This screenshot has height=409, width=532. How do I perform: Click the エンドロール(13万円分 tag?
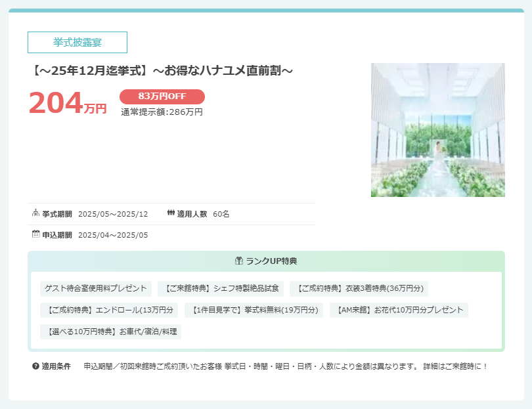click(109, 310)
